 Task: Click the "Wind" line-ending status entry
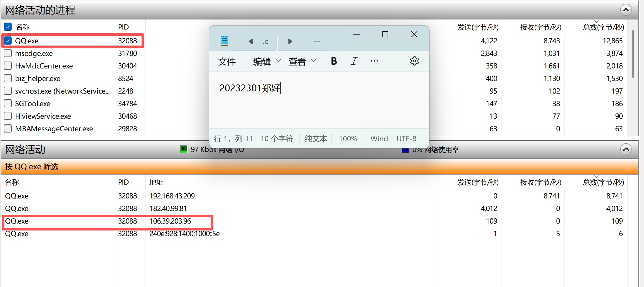[x=379, y=138]
